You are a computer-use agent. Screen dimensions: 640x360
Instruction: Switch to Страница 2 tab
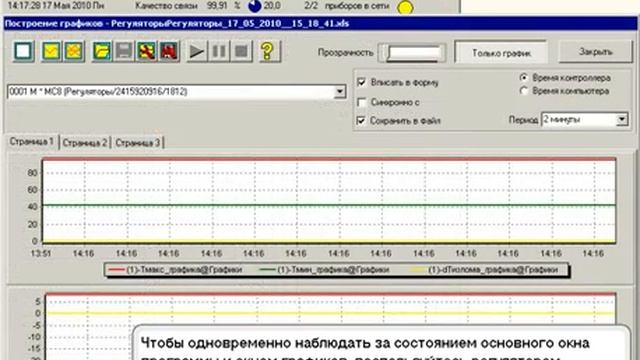(85, 142)
